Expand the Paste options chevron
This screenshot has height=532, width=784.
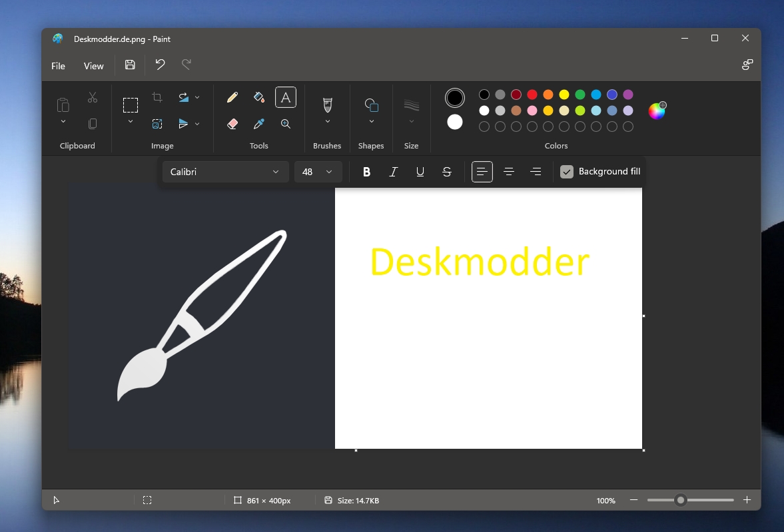point(63,121)
